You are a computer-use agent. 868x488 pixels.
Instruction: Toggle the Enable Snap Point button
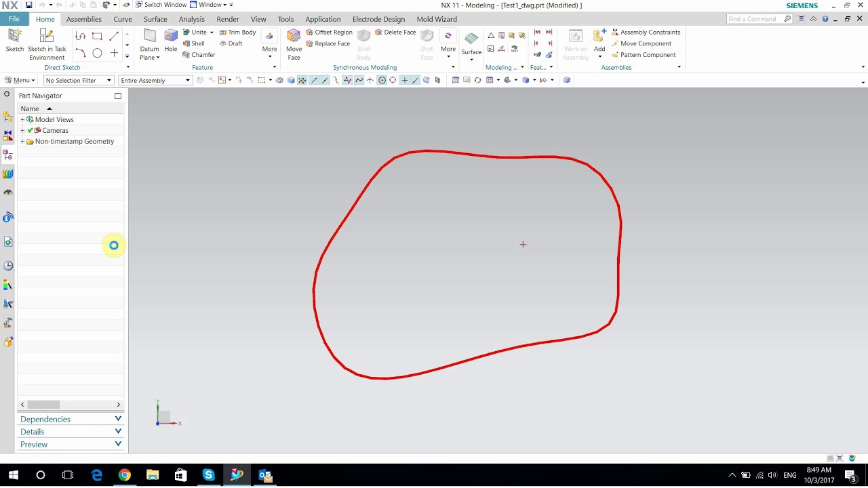click(302, 80)
